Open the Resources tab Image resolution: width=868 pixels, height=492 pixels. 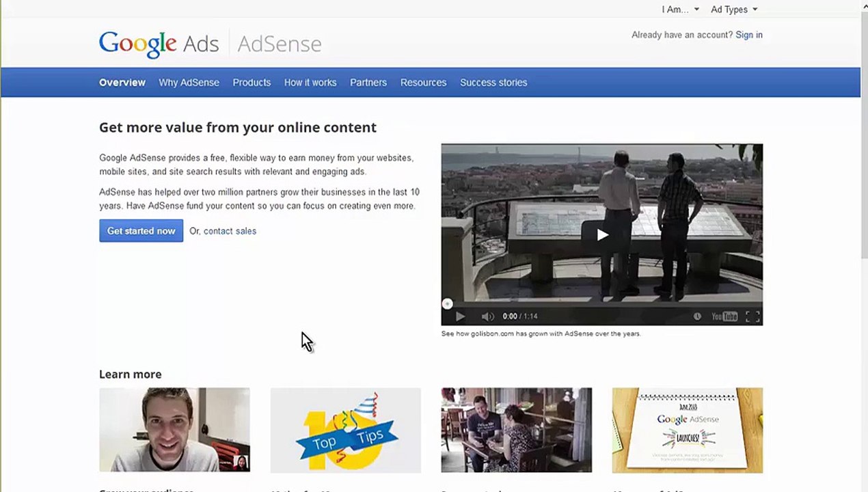pyautogui.click(x=423, y=83)
